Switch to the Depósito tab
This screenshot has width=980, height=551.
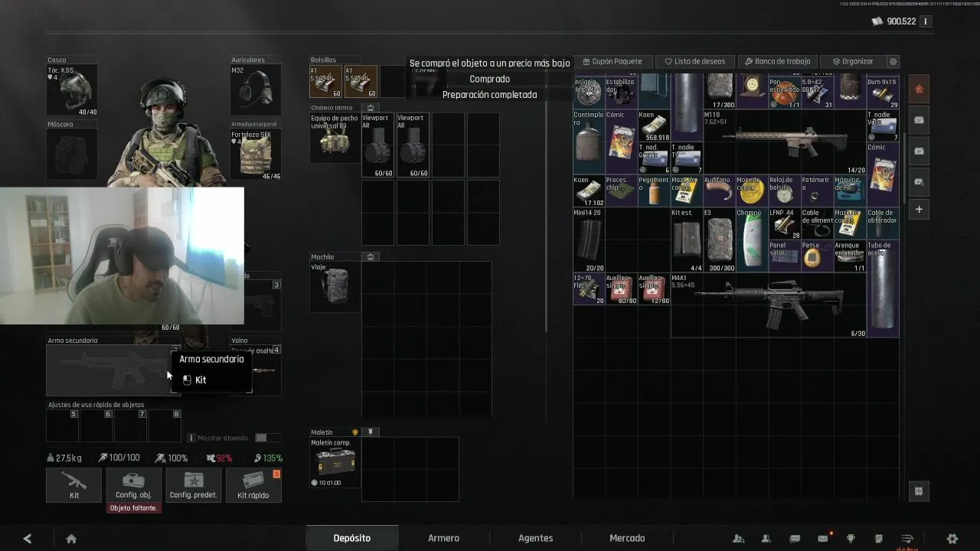351,538
